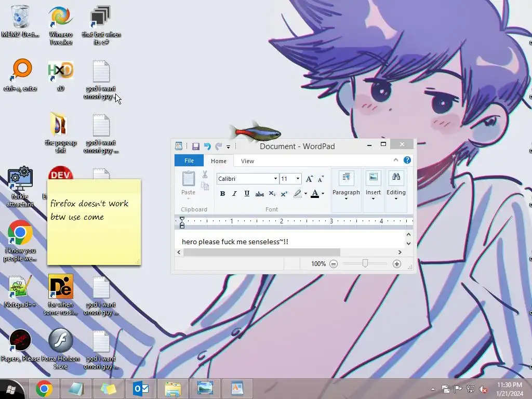Open the Customize Quick Access Toolbar arrow
Viewport: 532px width, 399px height.
tap(229, 147)
